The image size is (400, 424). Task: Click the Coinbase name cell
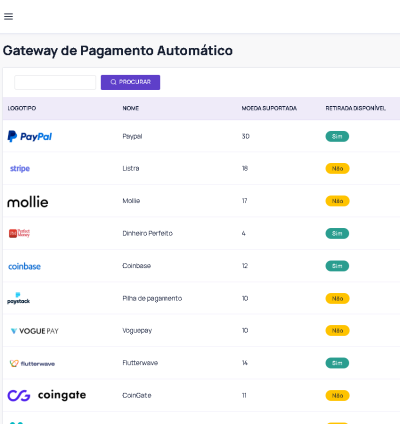coord(137,266)
